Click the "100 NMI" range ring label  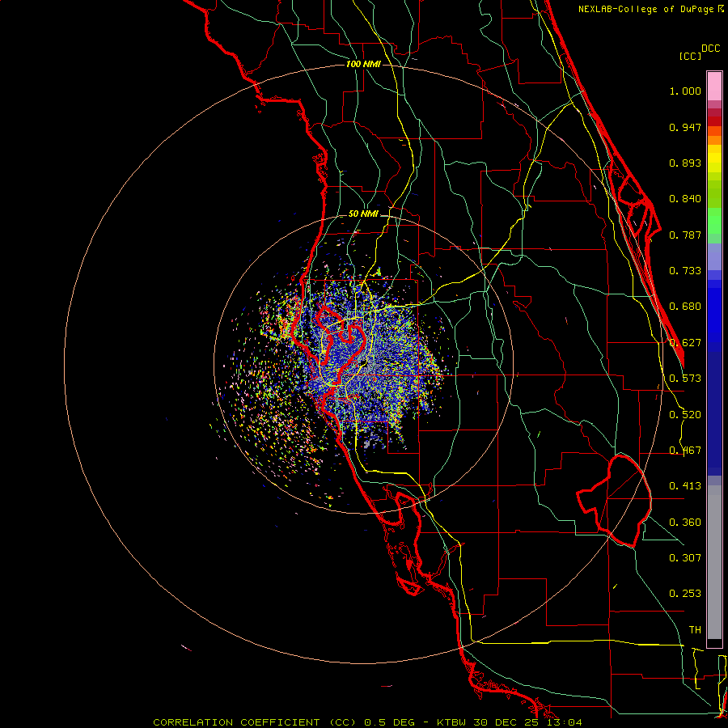pos(363,64)
